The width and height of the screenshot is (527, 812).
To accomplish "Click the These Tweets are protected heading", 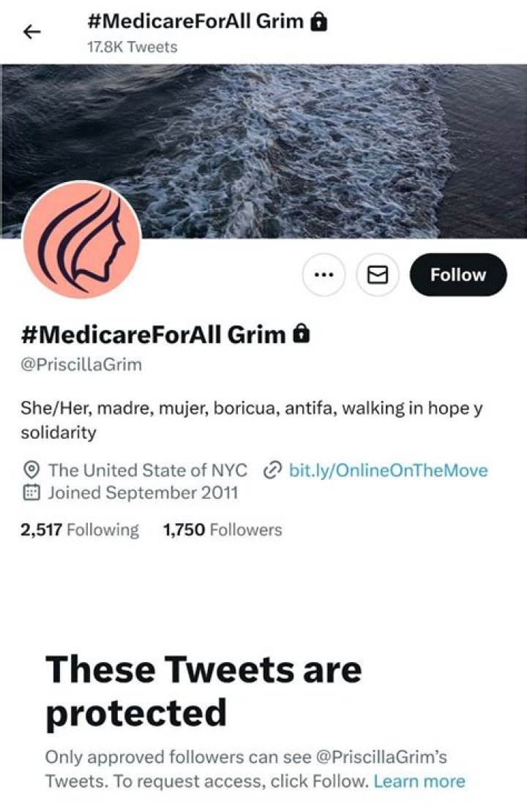I will (x=203, y=690).
